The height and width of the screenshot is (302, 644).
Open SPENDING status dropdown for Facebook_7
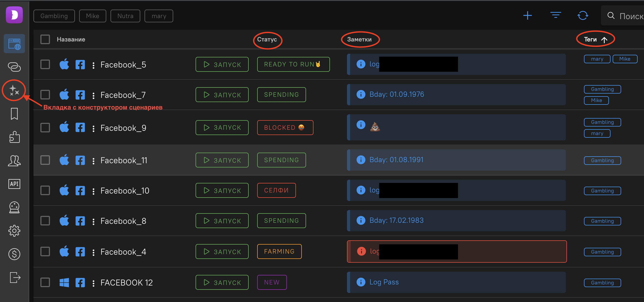click(281, 95)
